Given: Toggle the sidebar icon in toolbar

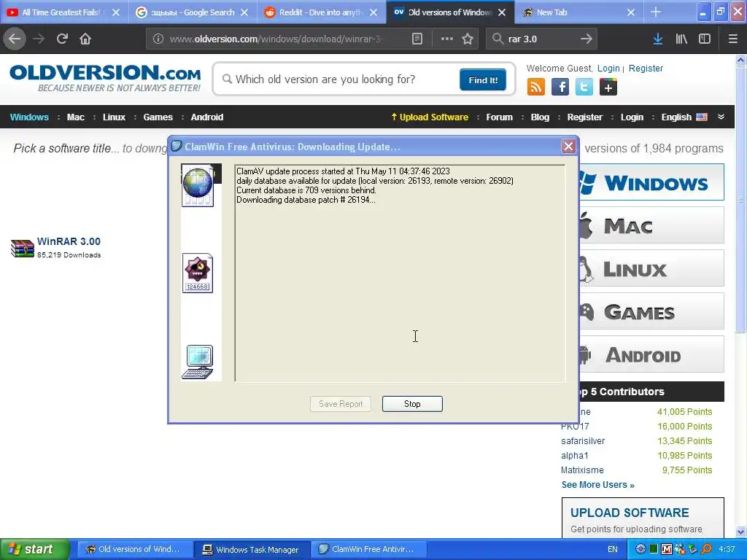Looking at the screenshot, I should (x=705, y=39).
